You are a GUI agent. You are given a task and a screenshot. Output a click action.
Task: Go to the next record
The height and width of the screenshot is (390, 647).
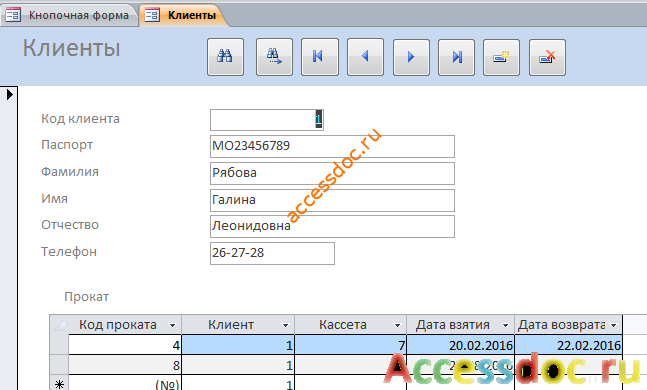(411, 57)
